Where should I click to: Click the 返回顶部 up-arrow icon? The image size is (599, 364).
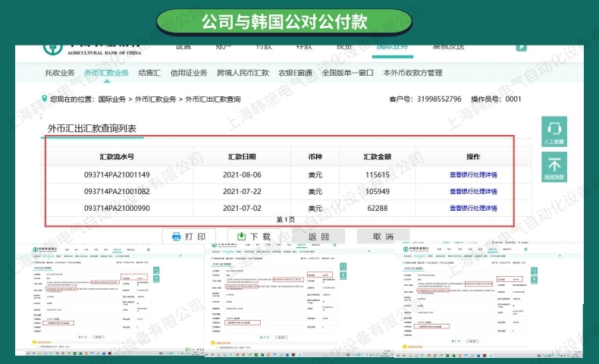[554, 164]
